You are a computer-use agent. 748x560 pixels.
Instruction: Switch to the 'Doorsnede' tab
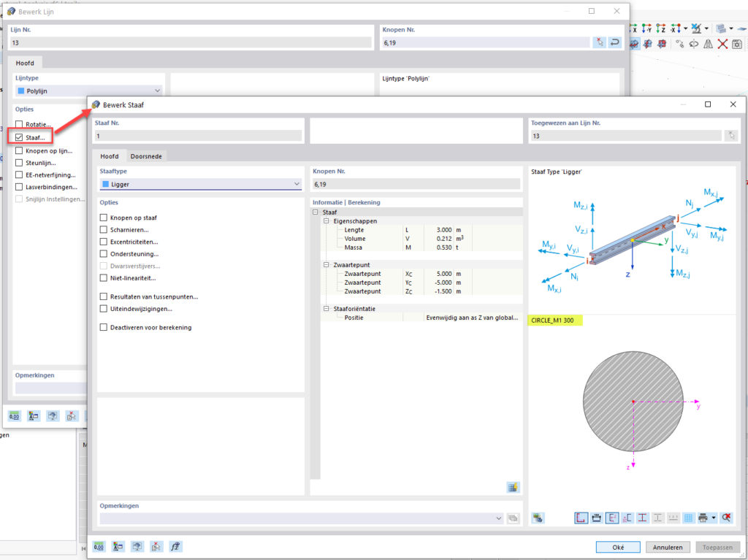(146, 156)
